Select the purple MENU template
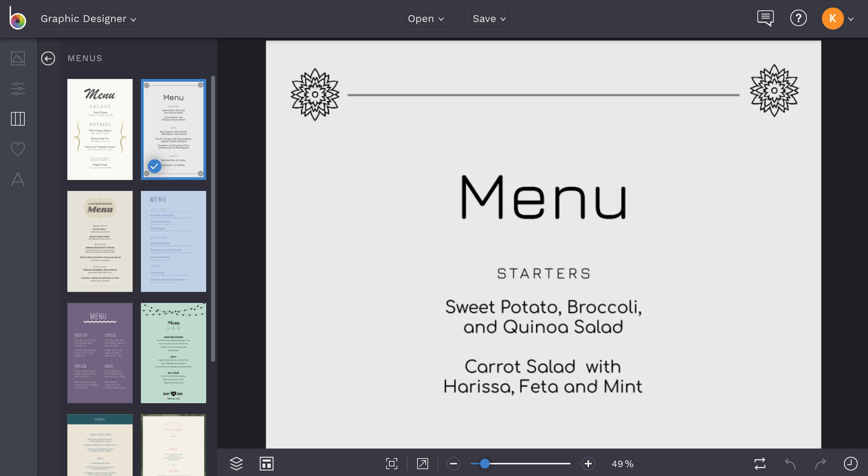 click(100, 353)
